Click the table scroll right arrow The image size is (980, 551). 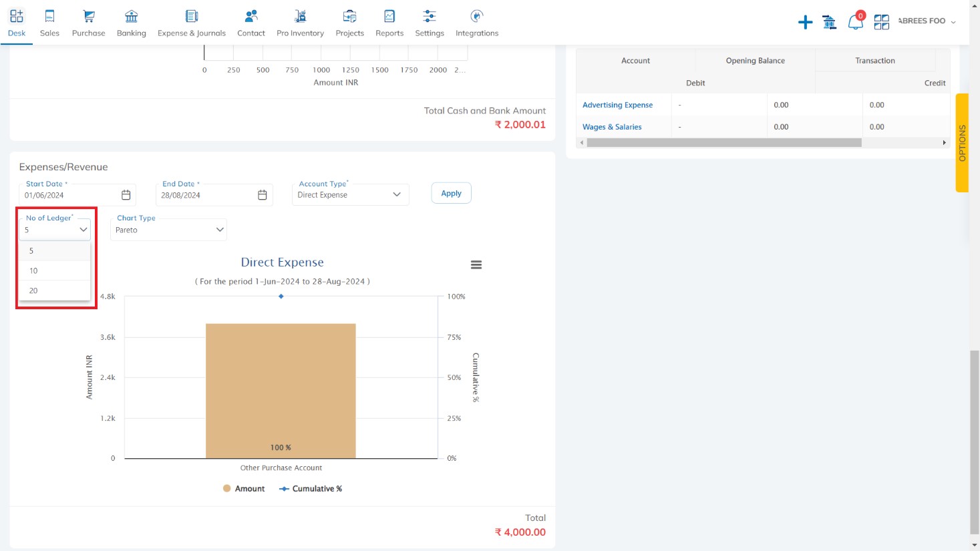point(944,142)
